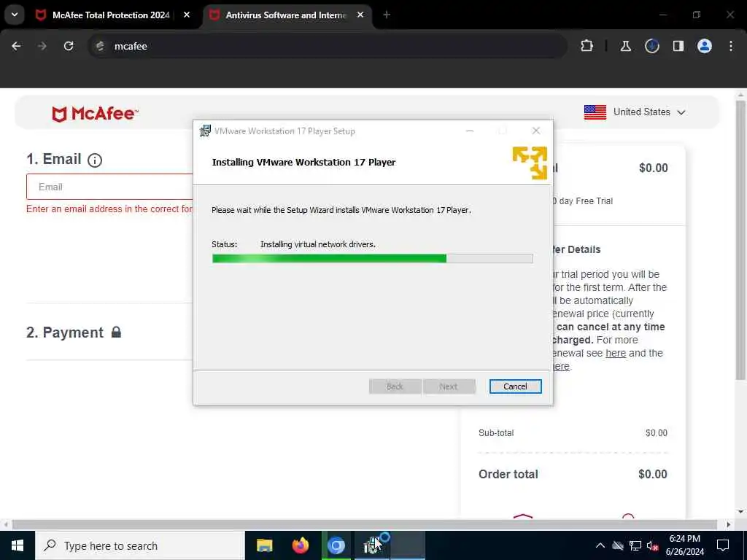Click the site info icon in address bar
This screenshot has height=560, width=747.
100,46
